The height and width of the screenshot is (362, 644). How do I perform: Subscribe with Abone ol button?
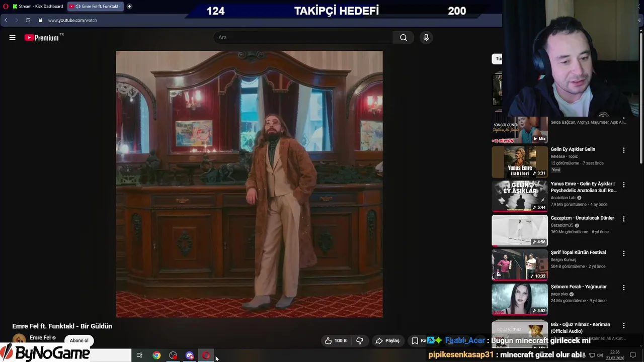(79, 341)
